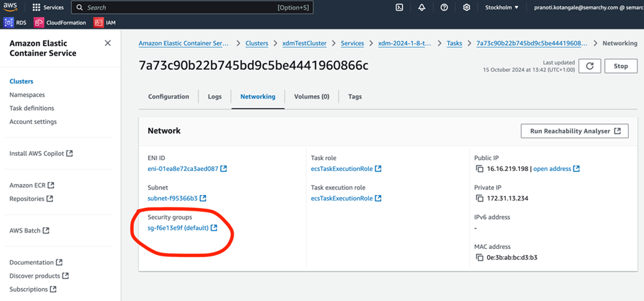Open the CloudFormation favorite shortcut
The height and width of the screenshot is (301, 644).
[60, 23]
